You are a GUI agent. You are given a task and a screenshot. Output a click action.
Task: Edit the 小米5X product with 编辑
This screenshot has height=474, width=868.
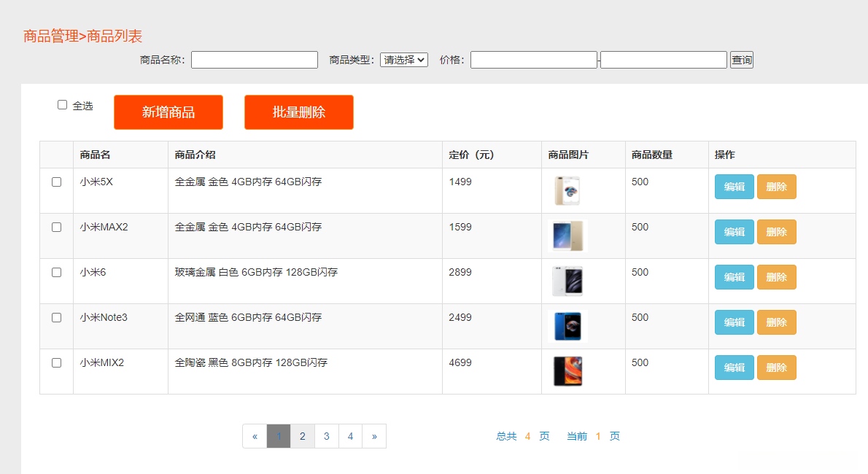[x=735, y=187]
